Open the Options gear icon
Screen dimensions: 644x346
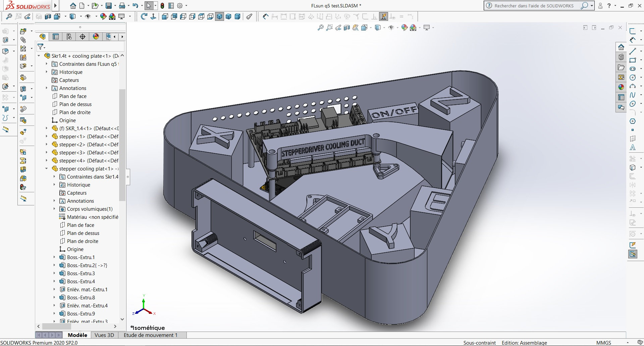tap(180, 6)
